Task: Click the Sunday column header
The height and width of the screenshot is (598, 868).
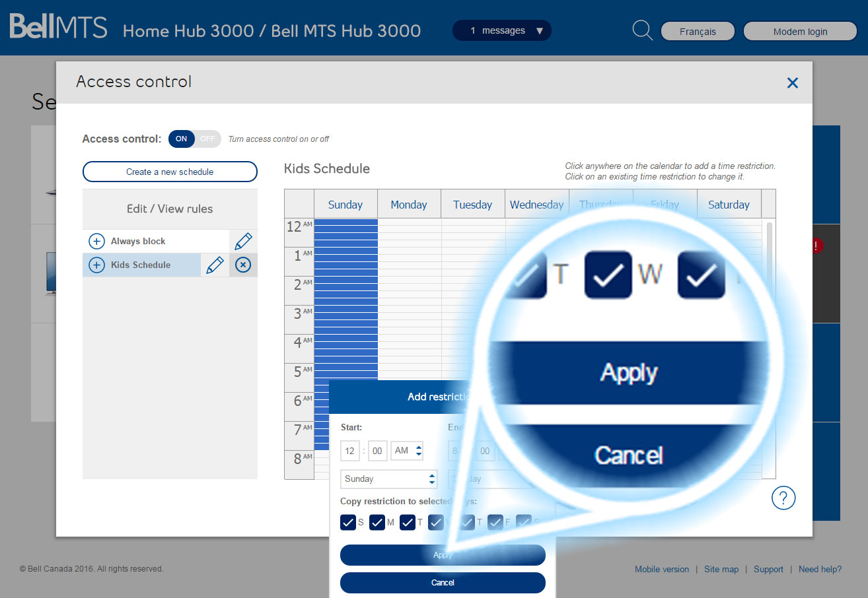Action: click(345, 204)
